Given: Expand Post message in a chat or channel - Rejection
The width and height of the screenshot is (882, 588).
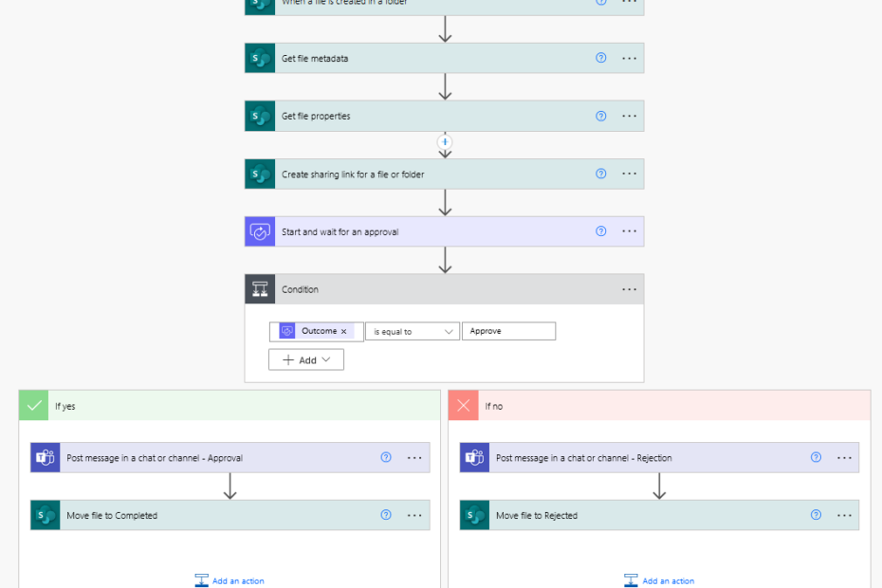Looking at the screenshot, I should click(659, 457).
